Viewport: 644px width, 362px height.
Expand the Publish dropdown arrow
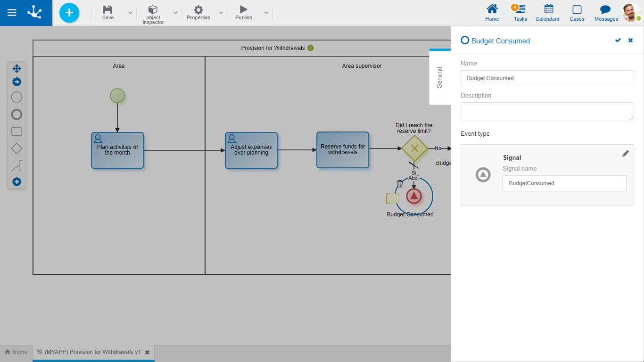tap(266, 13)
